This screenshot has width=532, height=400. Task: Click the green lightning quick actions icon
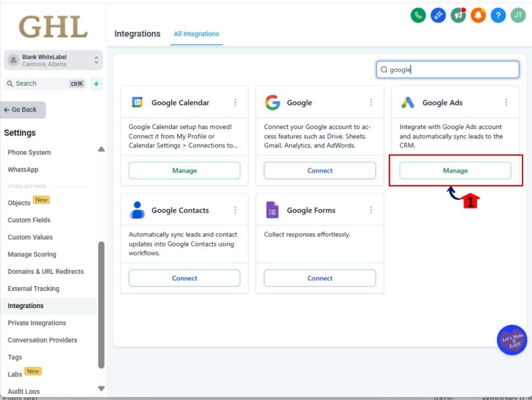(x=96, y=84)
